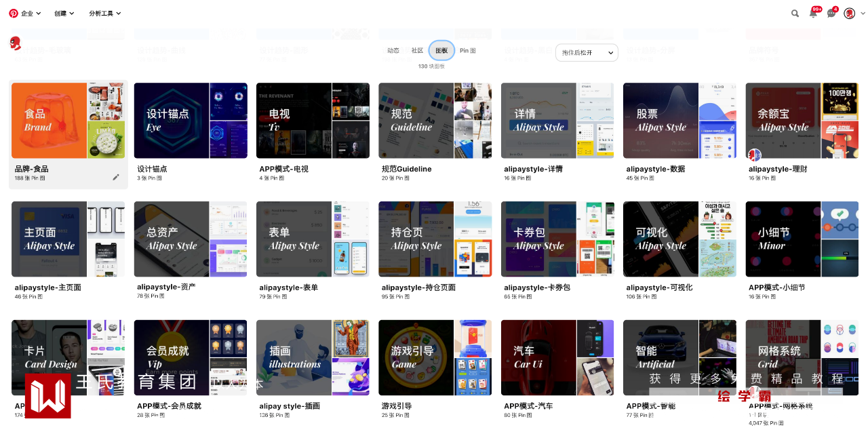Click the 106 张 Pin 图 count
This screenshot has width=868, height=436.
tap(641, 297)
